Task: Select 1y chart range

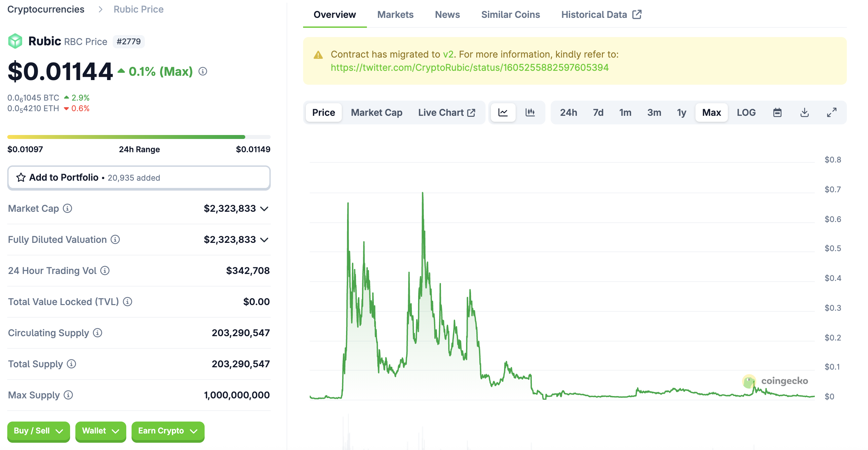Action: 682,112
